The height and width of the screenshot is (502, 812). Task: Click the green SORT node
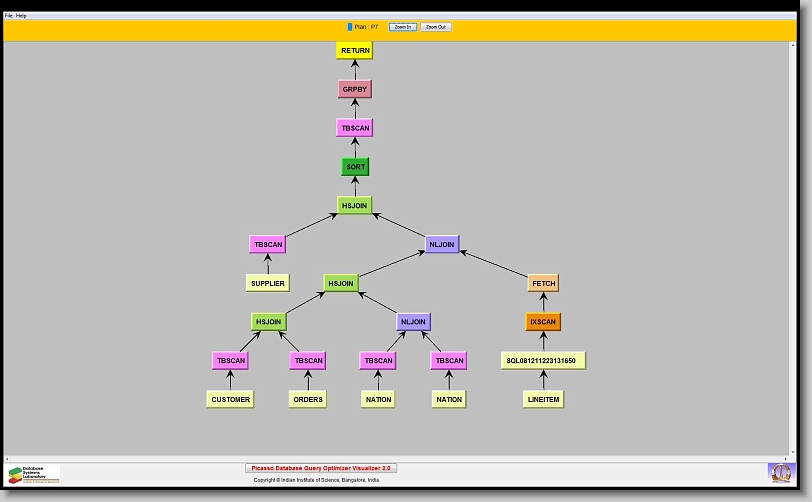point(355,167)
